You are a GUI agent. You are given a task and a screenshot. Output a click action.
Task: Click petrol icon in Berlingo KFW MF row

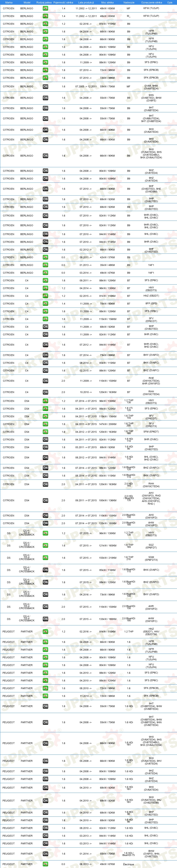pos(45,8)
